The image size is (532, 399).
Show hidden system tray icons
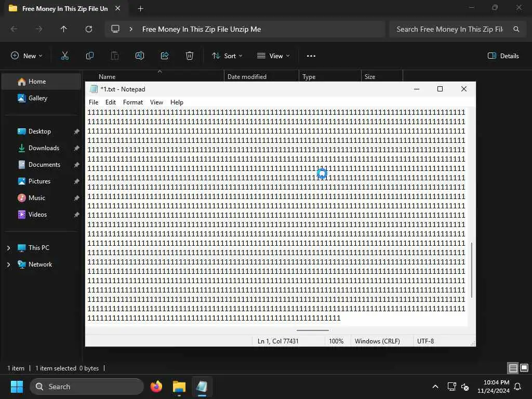click(435, 387)
